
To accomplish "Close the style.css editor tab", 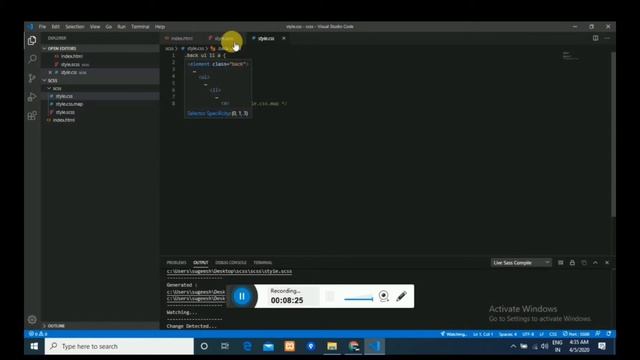I will 284,38.
